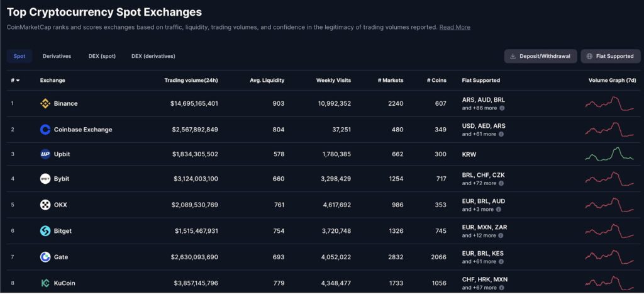
Task: Sort table by Trading volume(24h) header
Action: pos(191,81)
